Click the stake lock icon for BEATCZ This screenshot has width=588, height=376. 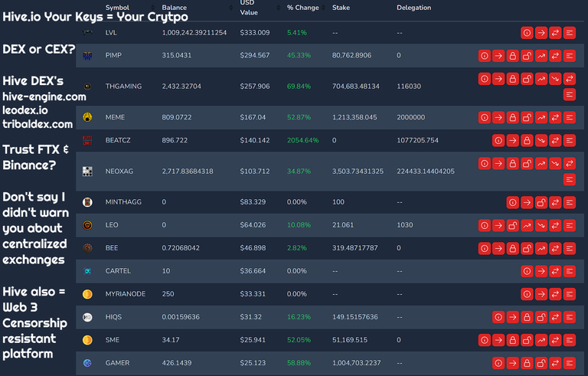[x=527, y=141]
